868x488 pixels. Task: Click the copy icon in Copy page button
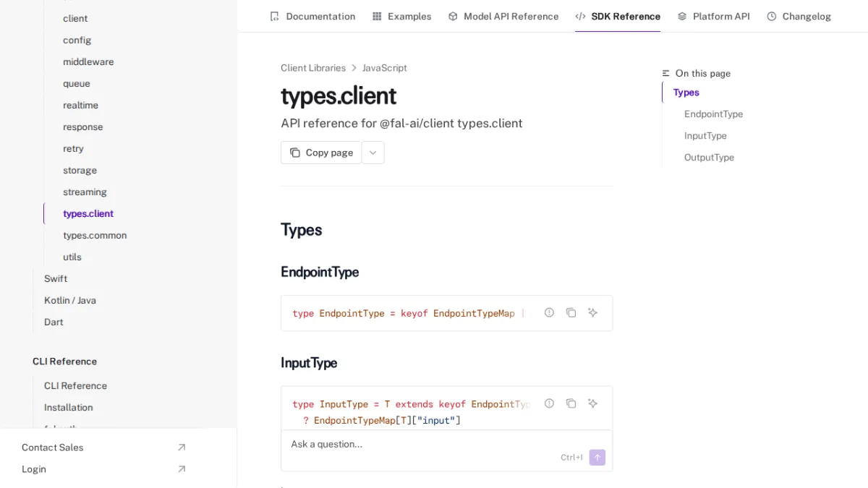coord(295,153)
